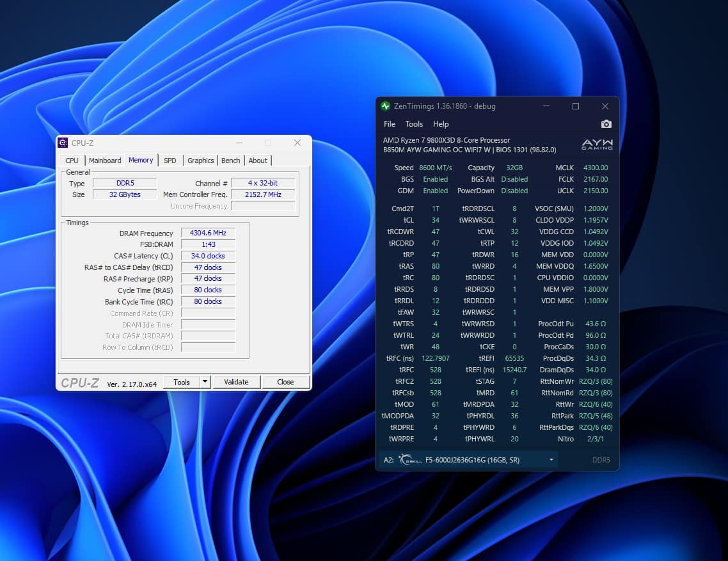This screenshot has height=561, width=728.
Task: Switch to the Mainboard tab
Action: pyautogui.click(x=105, y=161)
